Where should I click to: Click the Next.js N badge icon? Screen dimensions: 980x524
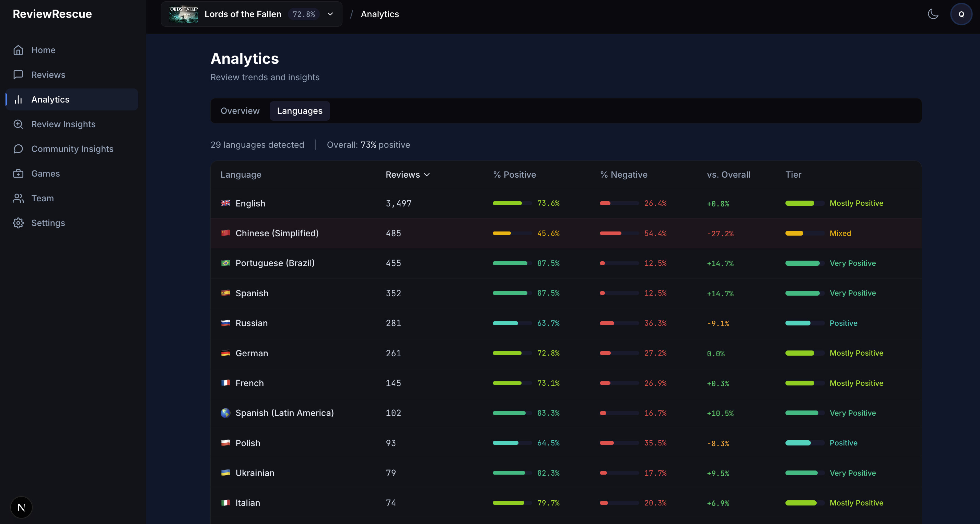point(21,507)
